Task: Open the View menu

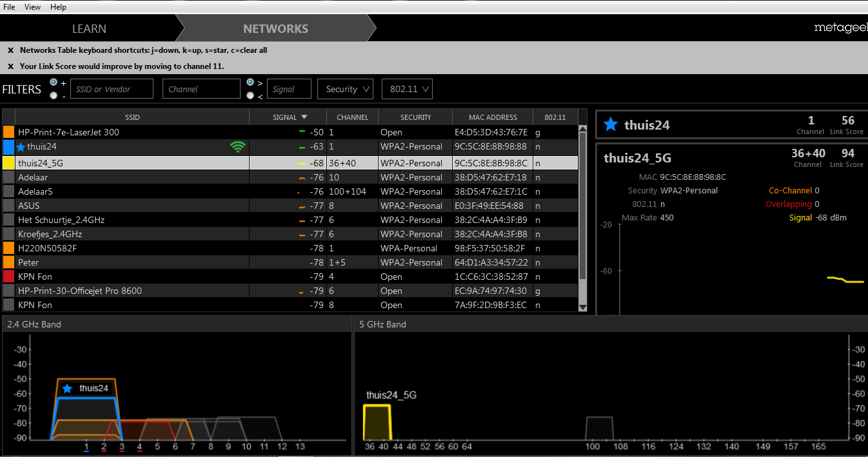Action: (32, 6)
